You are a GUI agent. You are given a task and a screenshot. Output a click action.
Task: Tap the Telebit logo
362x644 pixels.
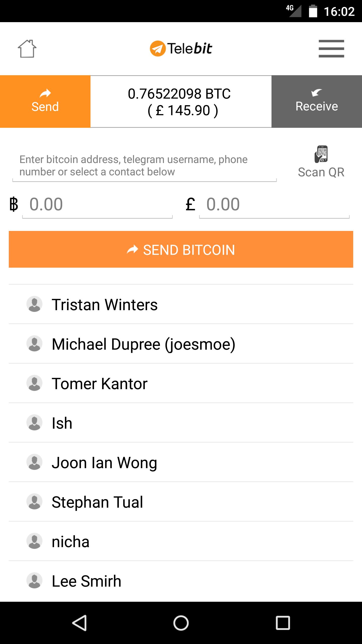pyautogui.click(x=181, y=49)
